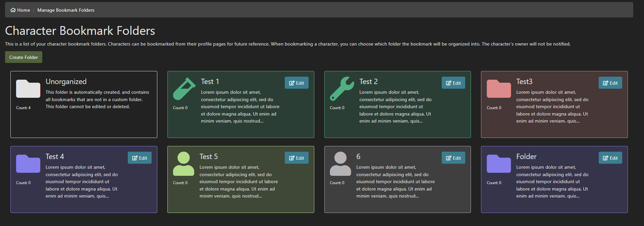
Task: Open the Test3 folder title
Action: click(x=524, y=81)
